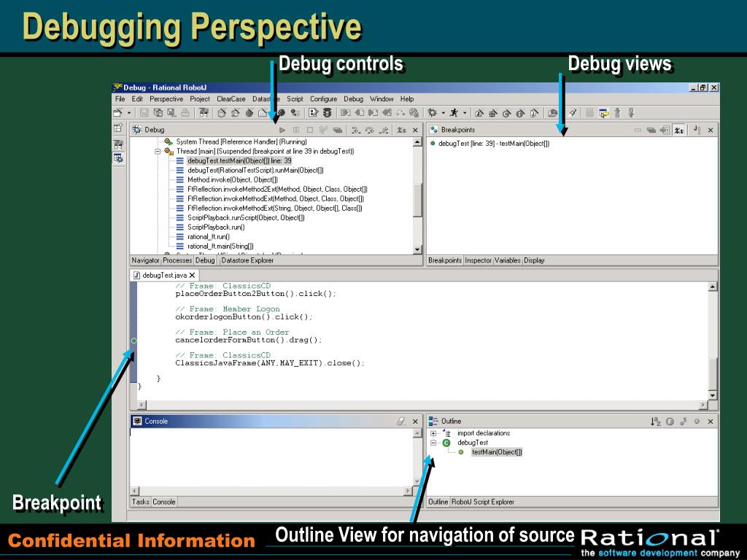The image size is (747, 560).
Task: Open the Perspective menu
Action: pyautogui.click(x=166, y=99)
